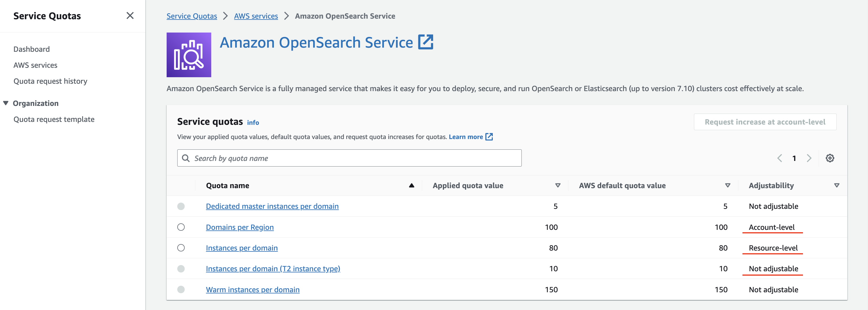The width and height of the screenshot is (868, 310).
Task: Click the next page arrow in pagination
Action: point(809,158)
